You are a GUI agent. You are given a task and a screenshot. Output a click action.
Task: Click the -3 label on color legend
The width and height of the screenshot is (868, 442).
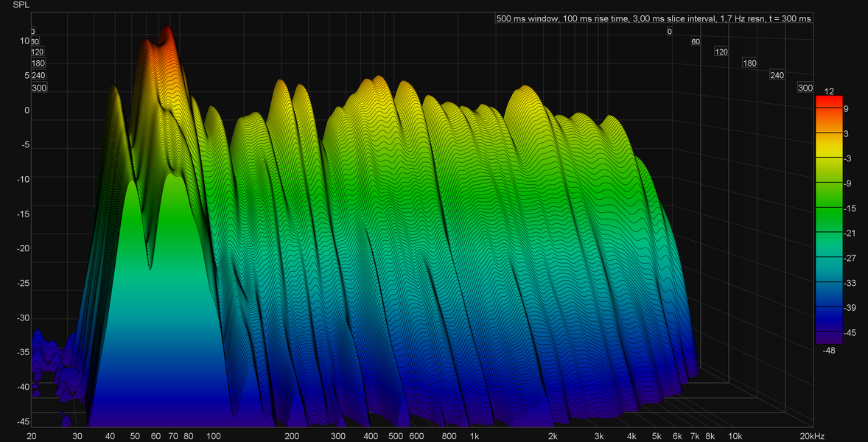coord(848,159)
